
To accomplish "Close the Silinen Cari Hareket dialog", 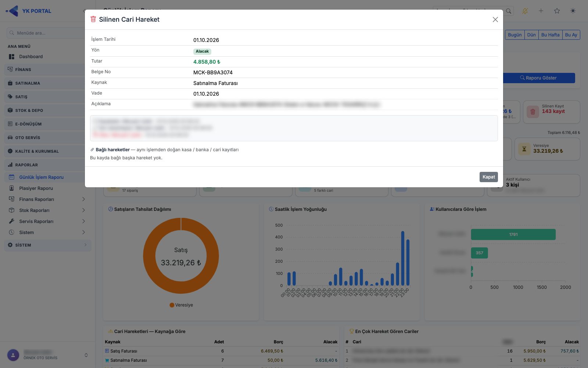I will [495, 20].
